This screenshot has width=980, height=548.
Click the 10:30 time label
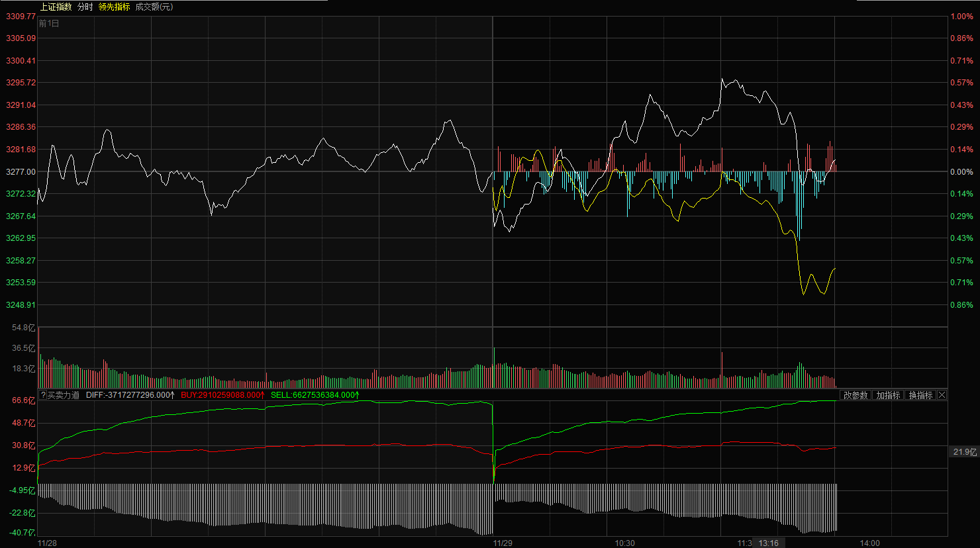pos(624,543)
